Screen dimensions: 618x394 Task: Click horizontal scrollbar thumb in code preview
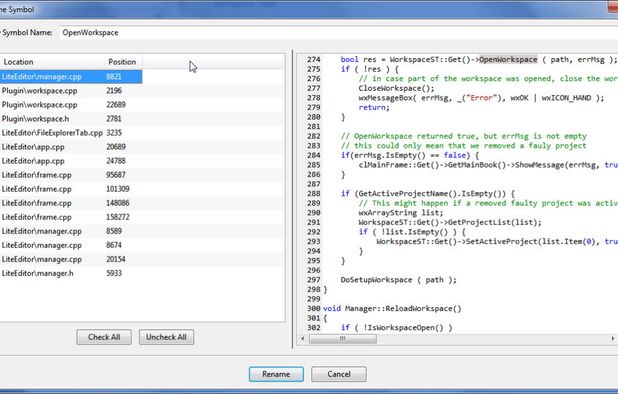[x=343, y=338]
